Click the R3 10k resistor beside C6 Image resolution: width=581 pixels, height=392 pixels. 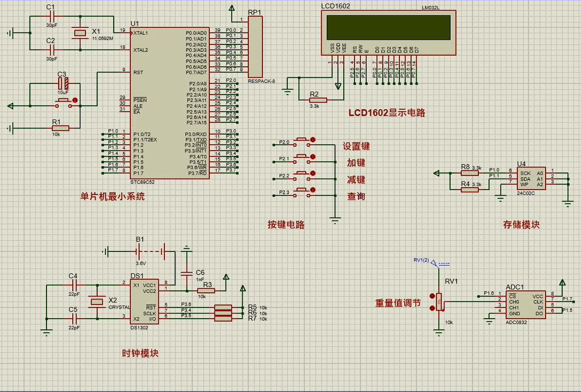[x=207, y=290]
